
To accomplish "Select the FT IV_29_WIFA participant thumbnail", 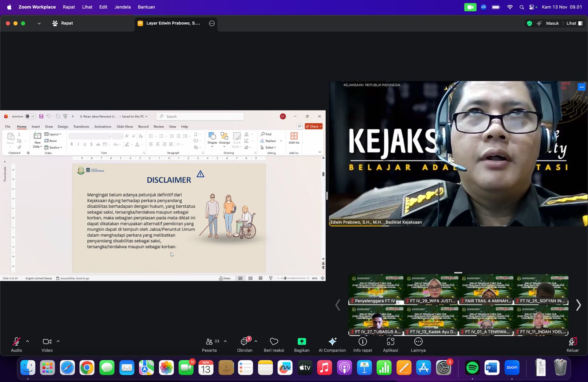I will point(431,289).
